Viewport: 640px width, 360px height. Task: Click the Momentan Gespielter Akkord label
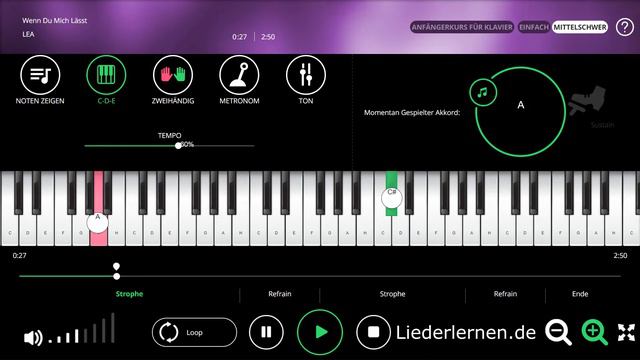(412, 112)
